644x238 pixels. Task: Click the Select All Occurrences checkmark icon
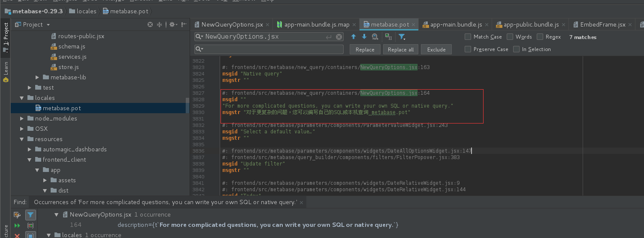pyautogui.click(x=388, y=37)
